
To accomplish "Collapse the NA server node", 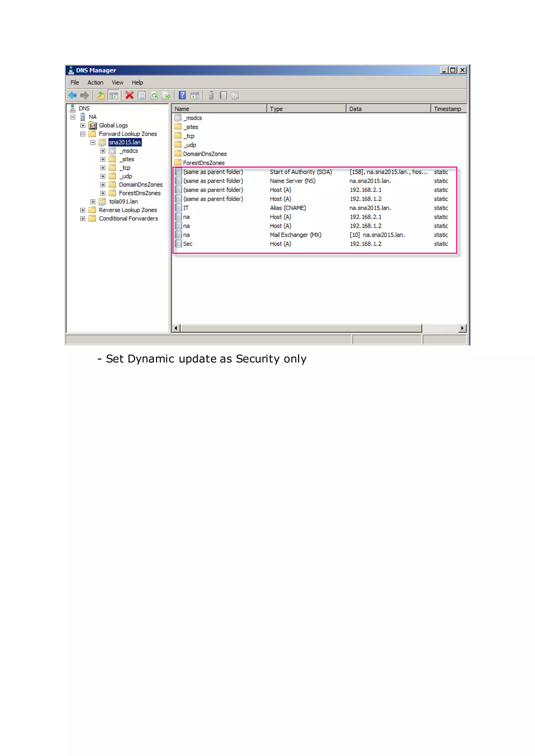I will [x=73, y=117].
